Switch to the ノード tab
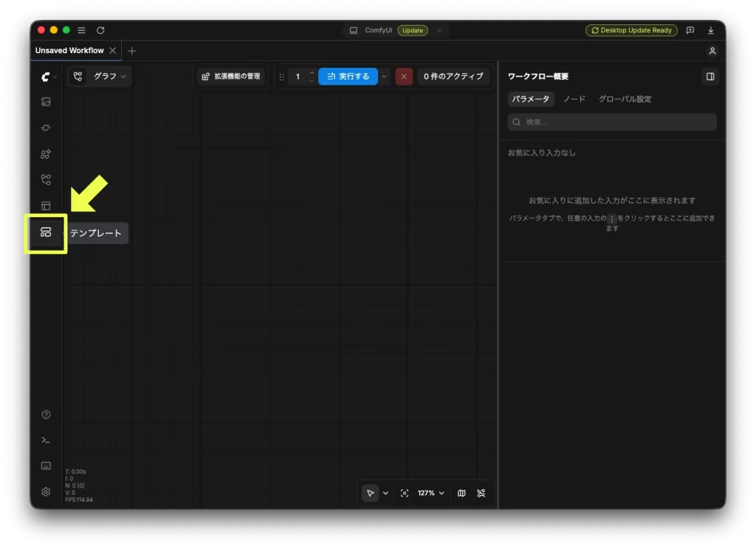Screen dimensions: 756x549 tap(574, 99)
